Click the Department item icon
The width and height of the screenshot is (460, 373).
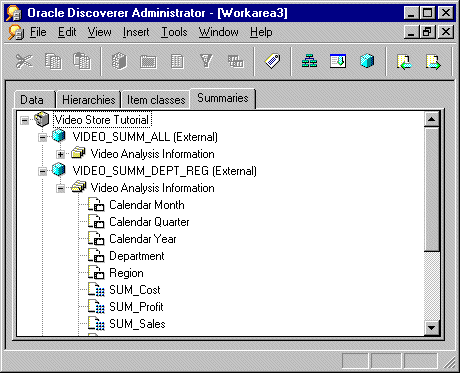coord(96,256)
